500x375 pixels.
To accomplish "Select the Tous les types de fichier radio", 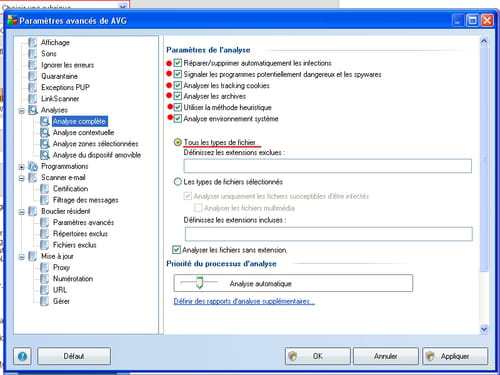I will (178, 143).
